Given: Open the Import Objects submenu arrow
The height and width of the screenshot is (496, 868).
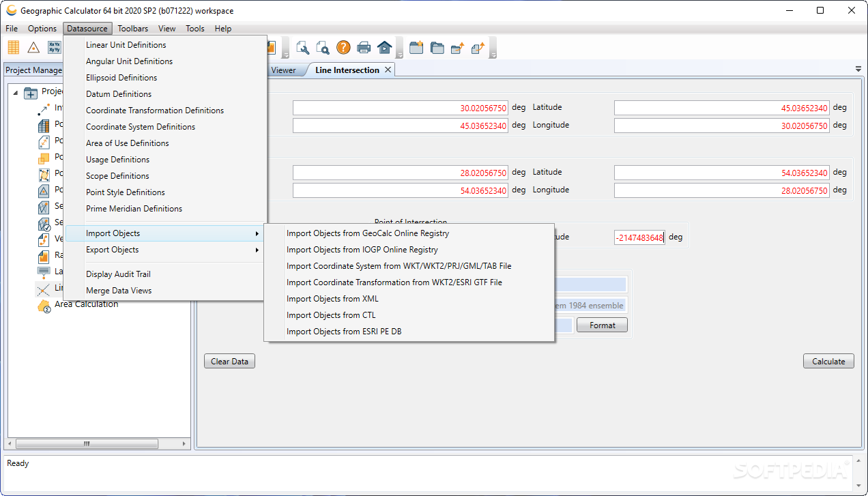Looking at the screenshot, I should click(x=257, y=234).
